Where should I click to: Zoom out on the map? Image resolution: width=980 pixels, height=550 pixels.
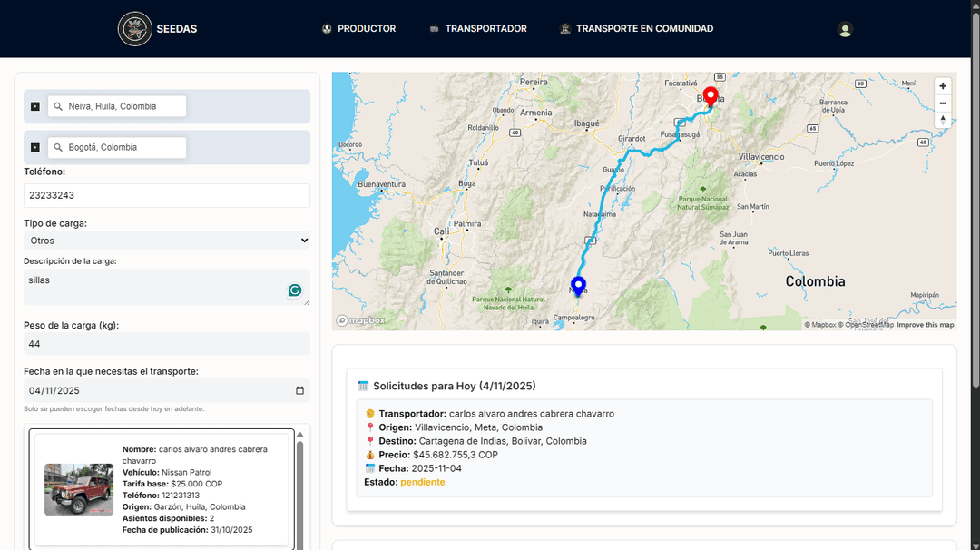(943, 103)
